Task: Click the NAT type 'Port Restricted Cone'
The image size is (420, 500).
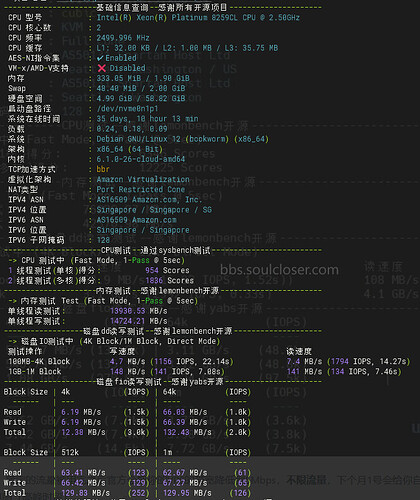Action: pos(141,189)
